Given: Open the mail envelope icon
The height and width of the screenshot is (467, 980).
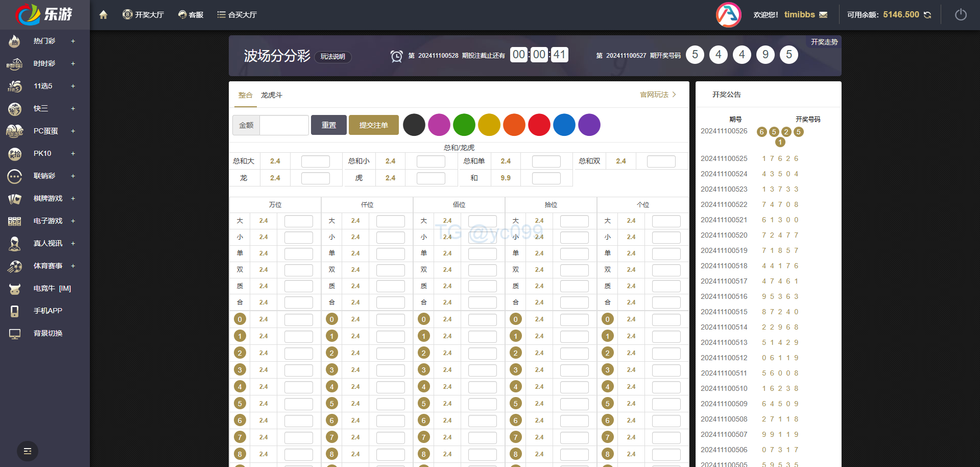Looking at the screenshot, I should click(x=823, y=15).
